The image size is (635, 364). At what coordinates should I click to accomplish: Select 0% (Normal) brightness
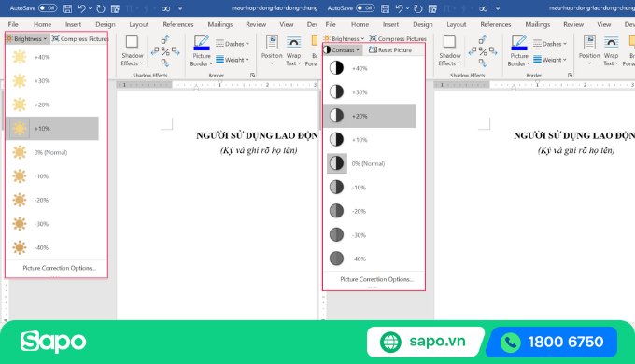pyautogui.click(x=52, y=152)
